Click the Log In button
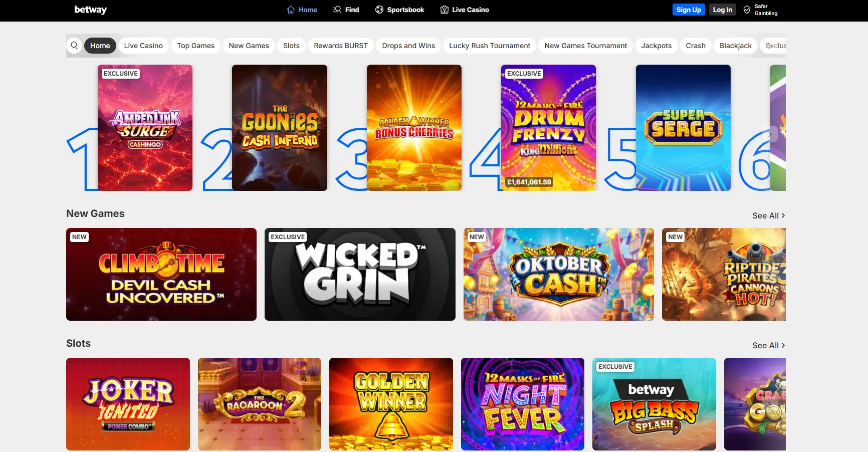The width and height of the screenshot is (868, 452). pos(723,10)
